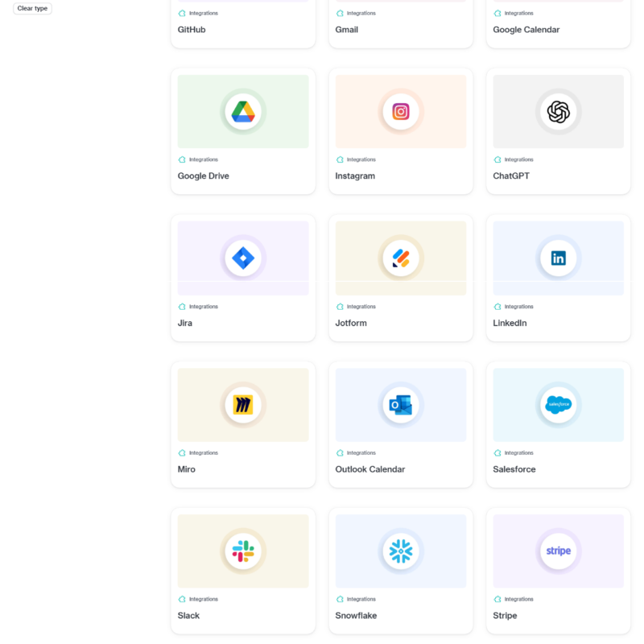Open the ChatGPT logo icon
This screenshot has height=644, width=644.
coord(558,112)
